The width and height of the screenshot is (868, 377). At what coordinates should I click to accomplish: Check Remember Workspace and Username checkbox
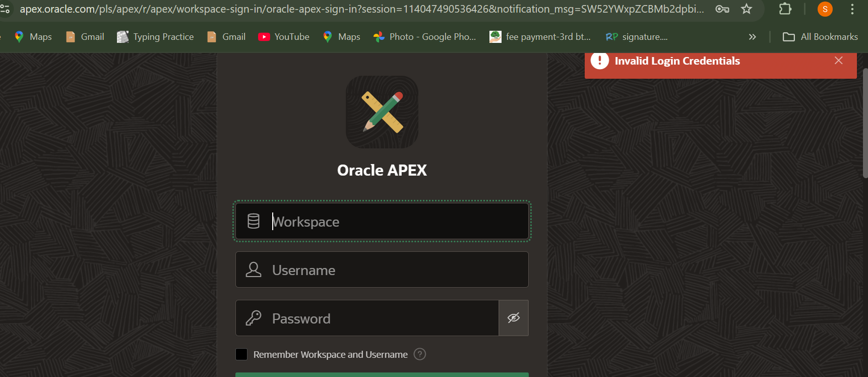[x=241, y=354]
